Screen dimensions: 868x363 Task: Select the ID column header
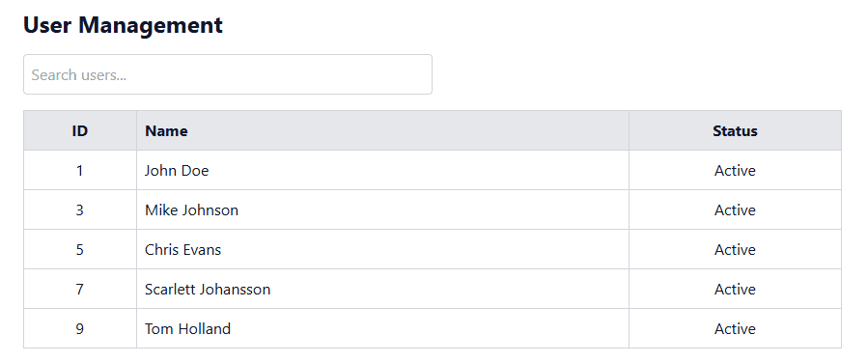pyautogui.click(x=80, y=130)
